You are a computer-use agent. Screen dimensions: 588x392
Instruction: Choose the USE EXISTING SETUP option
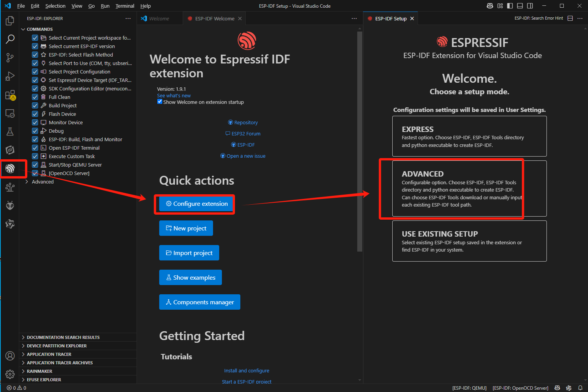[469, 241]
